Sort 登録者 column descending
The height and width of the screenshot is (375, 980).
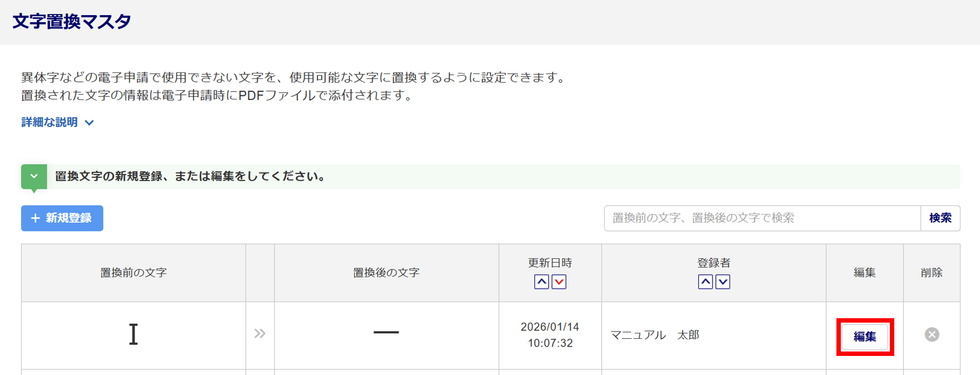pyautogui.click(x=723, y=282)
